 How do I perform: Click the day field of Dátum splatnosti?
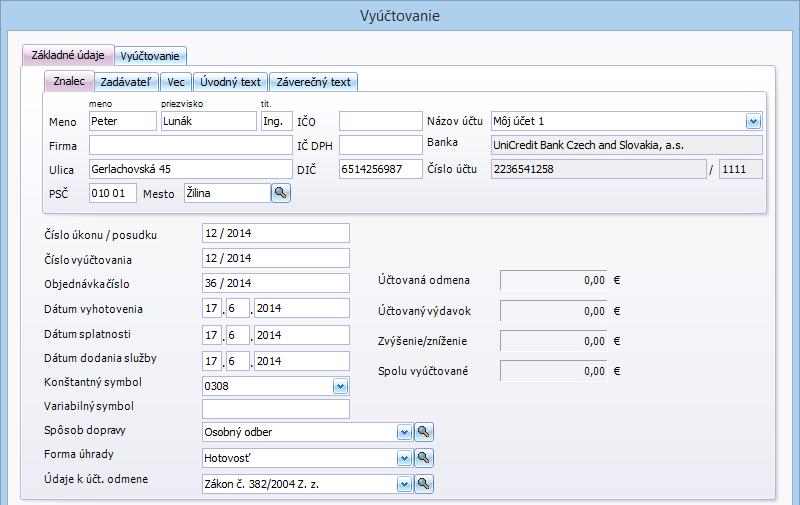coord(212,335)
